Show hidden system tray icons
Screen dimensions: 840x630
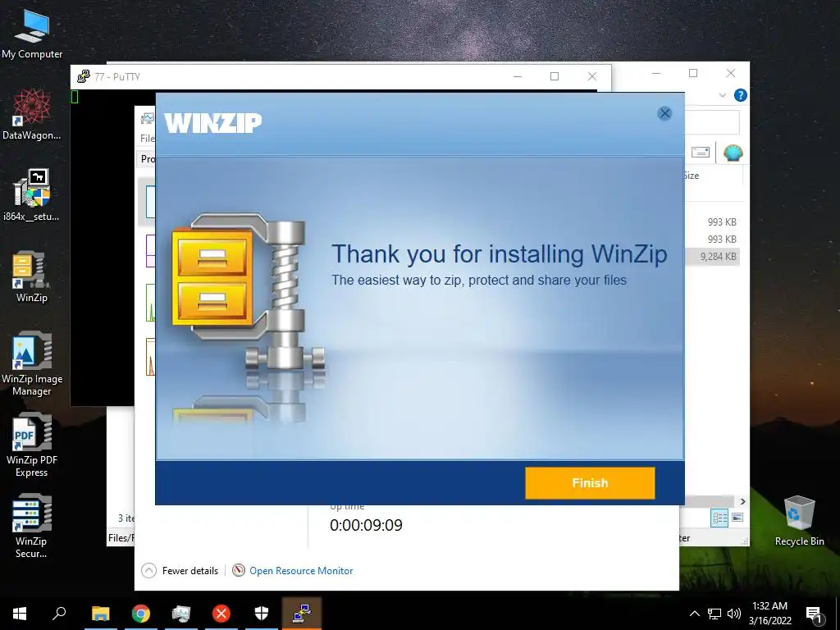[x=694, y=614]
